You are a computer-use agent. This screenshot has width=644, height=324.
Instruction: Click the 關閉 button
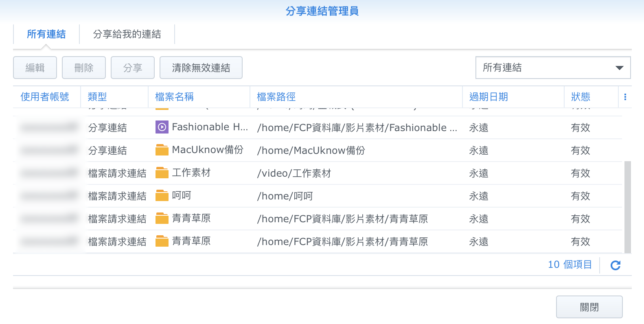[589, 307]
